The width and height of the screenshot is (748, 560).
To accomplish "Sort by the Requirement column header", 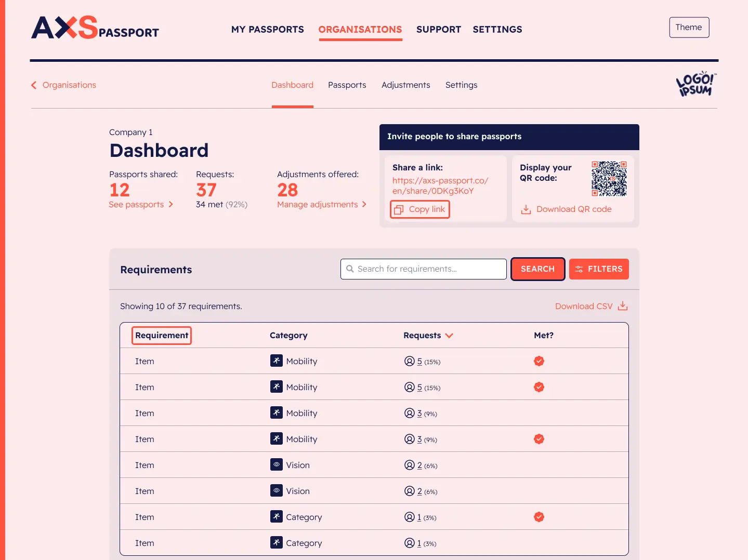I will pos(162,336).
